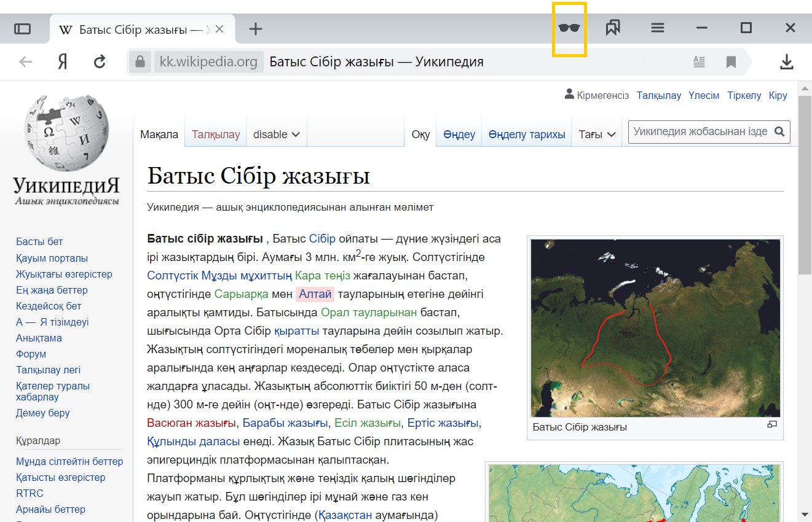
Task: Open Қауым порталы sidebar link
Action: click(52, 258)
